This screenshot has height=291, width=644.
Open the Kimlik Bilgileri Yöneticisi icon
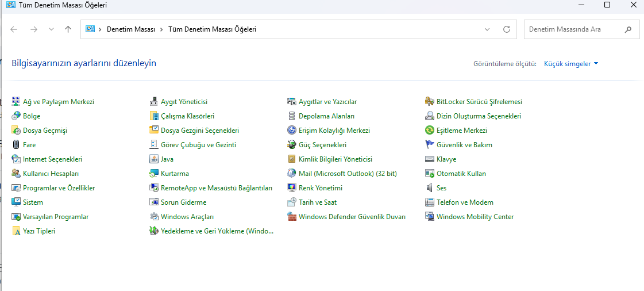[292, 159]
